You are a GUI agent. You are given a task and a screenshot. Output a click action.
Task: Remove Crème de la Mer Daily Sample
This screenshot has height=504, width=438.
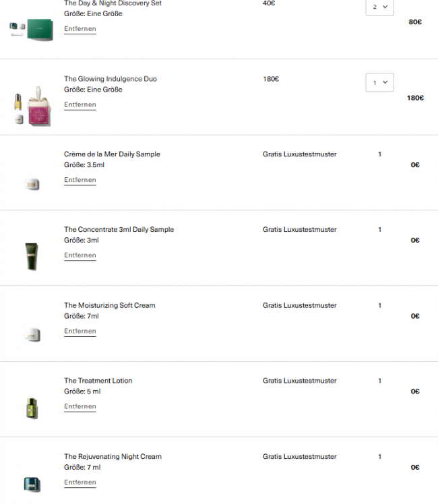(x=80, y=180)
